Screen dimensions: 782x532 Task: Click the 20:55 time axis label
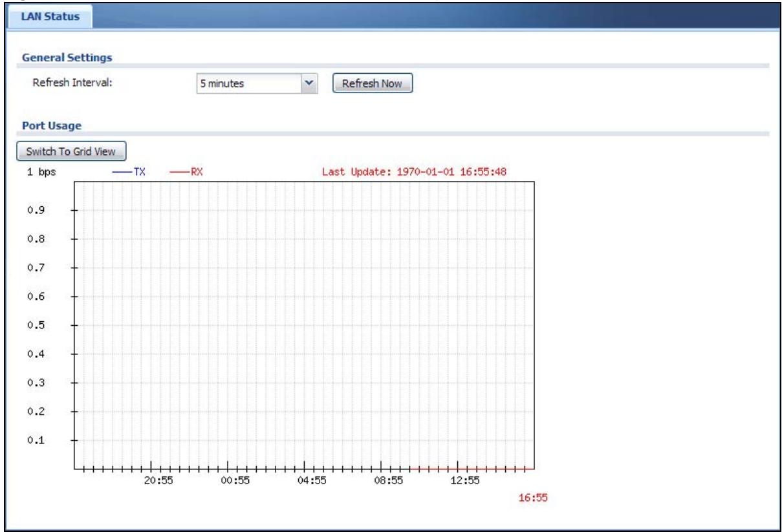(x=158, y=480)
